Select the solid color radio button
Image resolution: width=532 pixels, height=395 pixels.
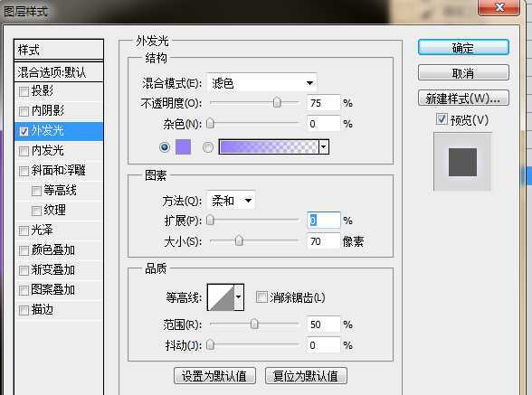pos(165,147)
